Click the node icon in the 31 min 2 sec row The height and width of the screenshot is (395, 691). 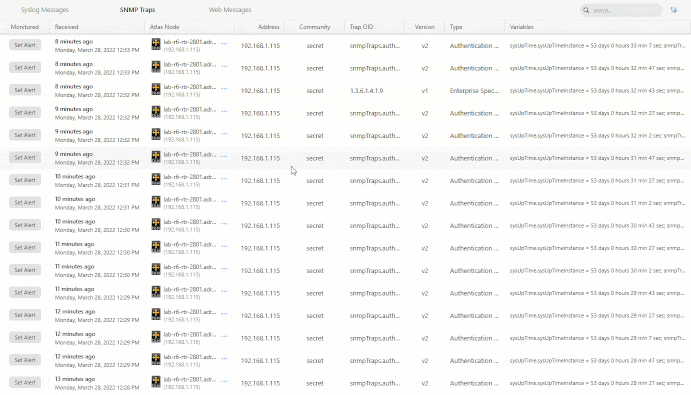pyautogui.click(x=156, y=201)
